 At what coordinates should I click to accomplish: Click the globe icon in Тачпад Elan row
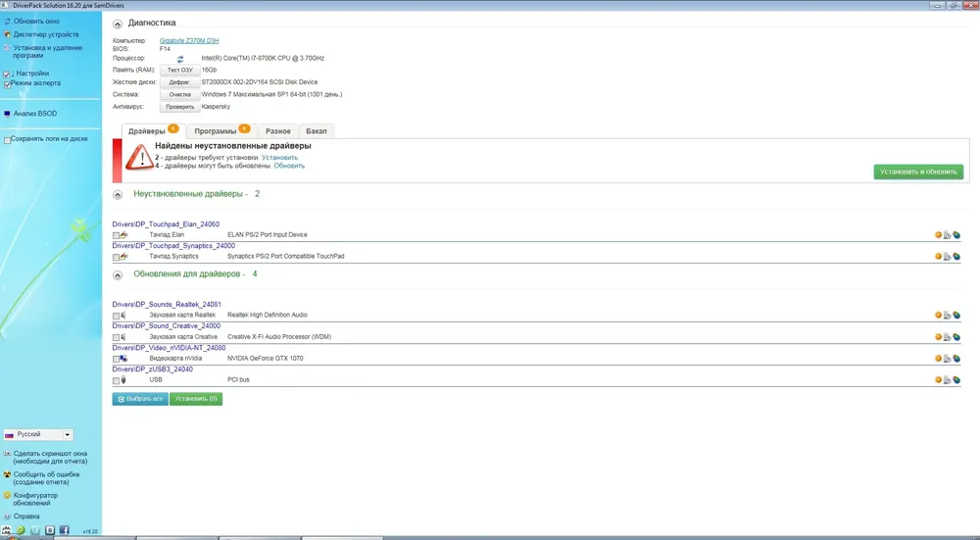956,235
